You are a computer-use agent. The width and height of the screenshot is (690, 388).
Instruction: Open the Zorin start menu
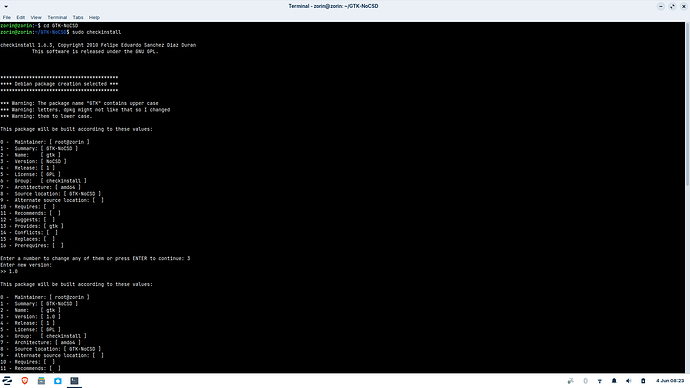point(7,381)
